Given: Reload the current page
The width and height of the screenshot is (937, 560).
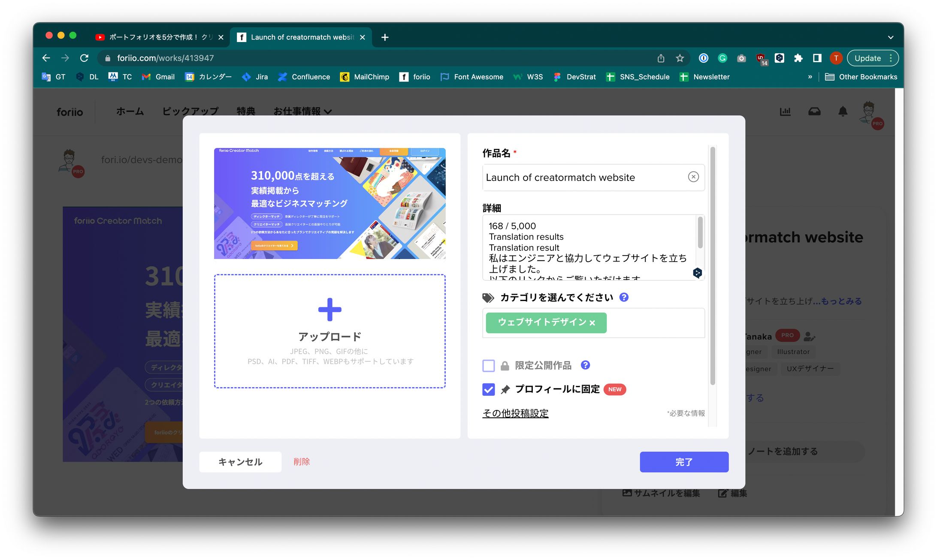Looking at the screenshot, I should pos(85,58).
